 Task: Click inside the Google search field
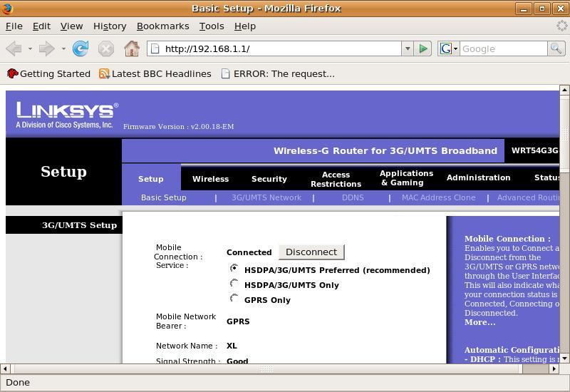point(503,48)
